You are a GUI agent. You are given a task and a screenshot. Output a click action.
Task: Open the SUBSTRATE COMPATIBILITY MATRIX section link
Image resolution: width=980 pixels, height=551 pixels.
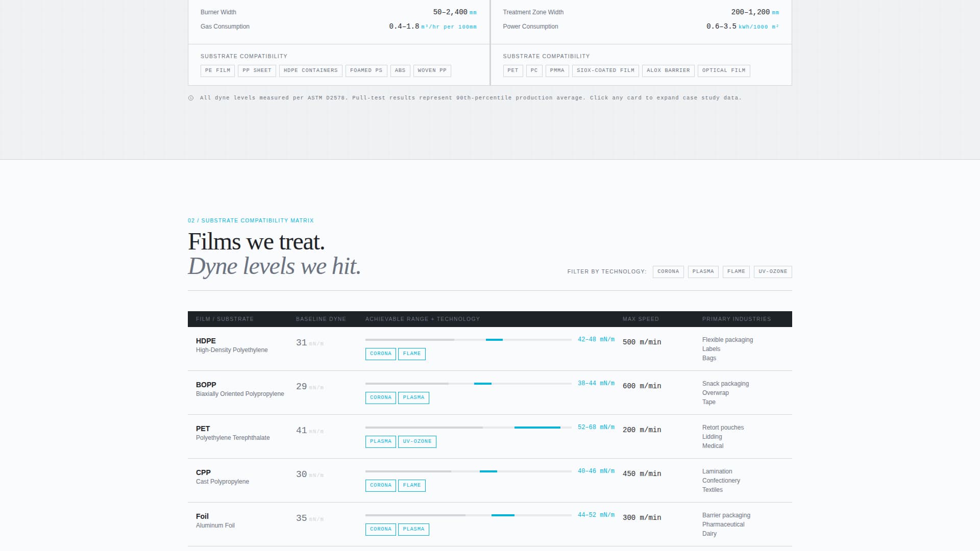click(x=250, y=220)
